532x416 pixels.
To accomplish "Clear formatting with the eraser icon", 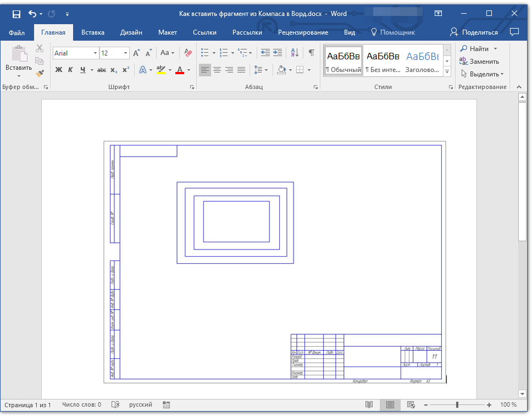I will 189,53.
